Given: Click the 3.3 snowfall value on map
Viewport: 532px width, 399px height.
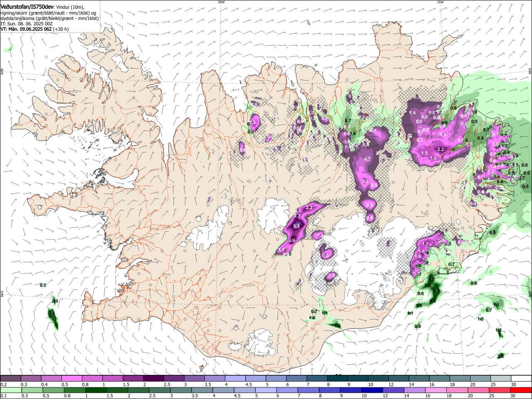Looking at the screenshot, I should click(296, 226).
